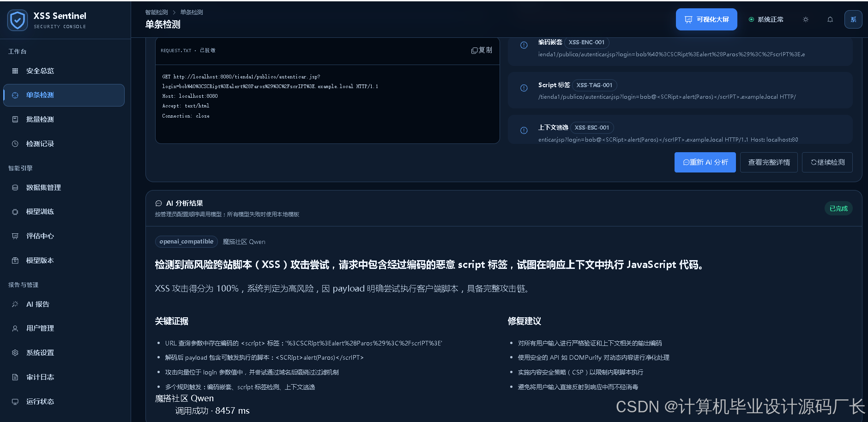Click the 智能引擎 sidebar group heading
868x422 pixels.
point(20,168)
